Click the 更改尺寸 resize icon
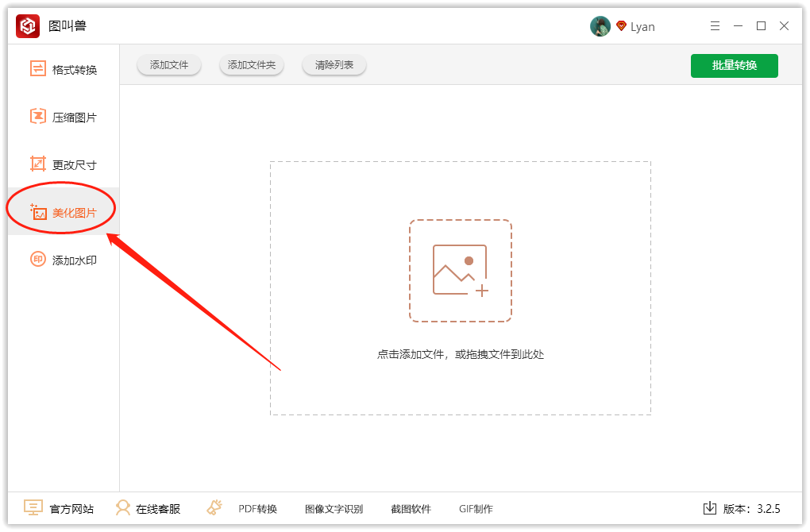Viewport: 810px width, 532px height. (x=38, y=164)
